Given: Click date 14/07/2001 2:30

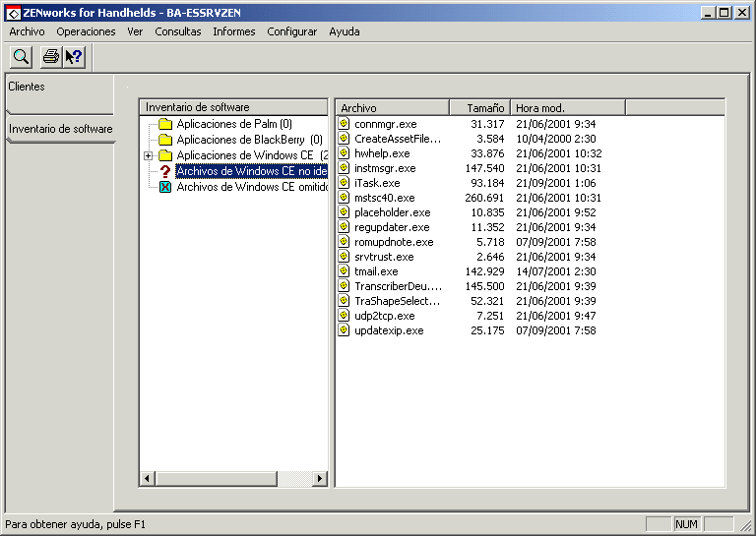Looking at the screenshot, I should [x=556, y=271].
